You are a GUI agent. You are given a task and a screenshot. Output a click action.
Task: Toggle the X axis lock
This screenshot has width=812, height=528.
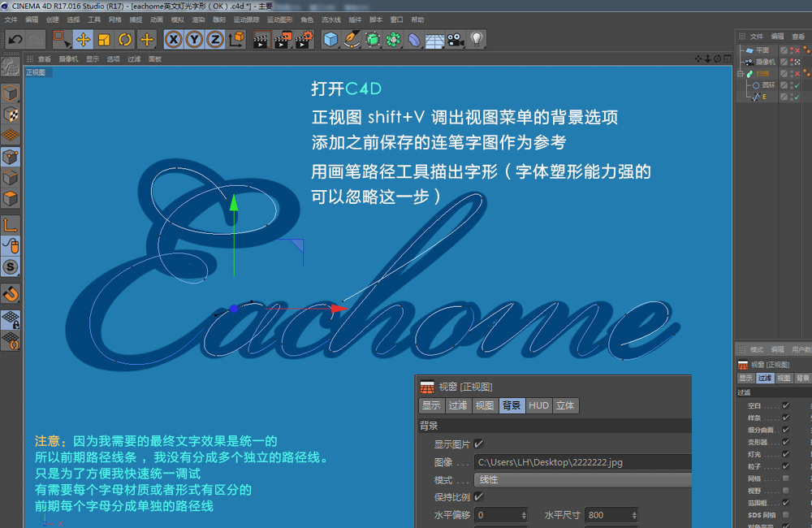coord(174,39)
